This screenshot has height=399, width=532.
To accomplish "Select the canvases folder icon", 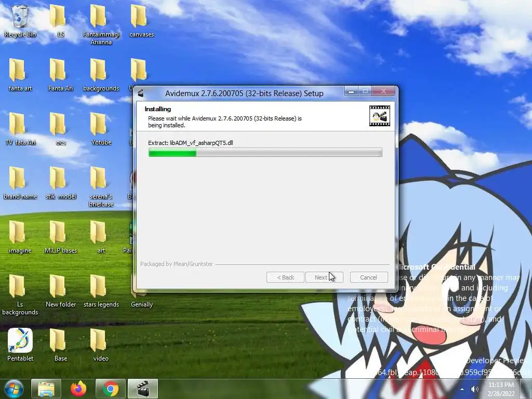I will [x=141, y=21].
